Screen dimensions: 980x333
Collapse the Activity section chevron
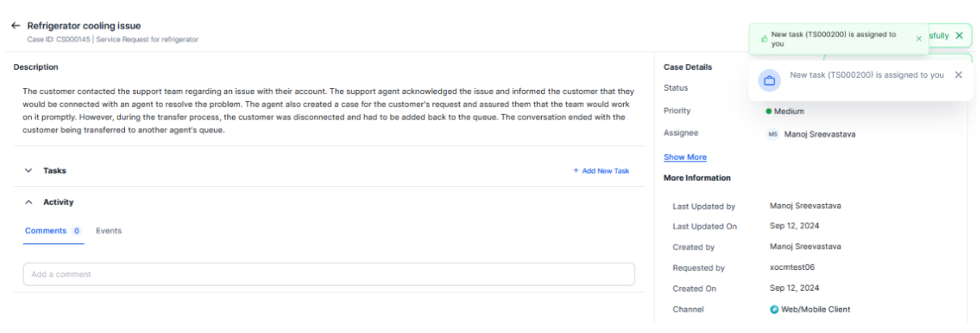(x=28, y=203)
